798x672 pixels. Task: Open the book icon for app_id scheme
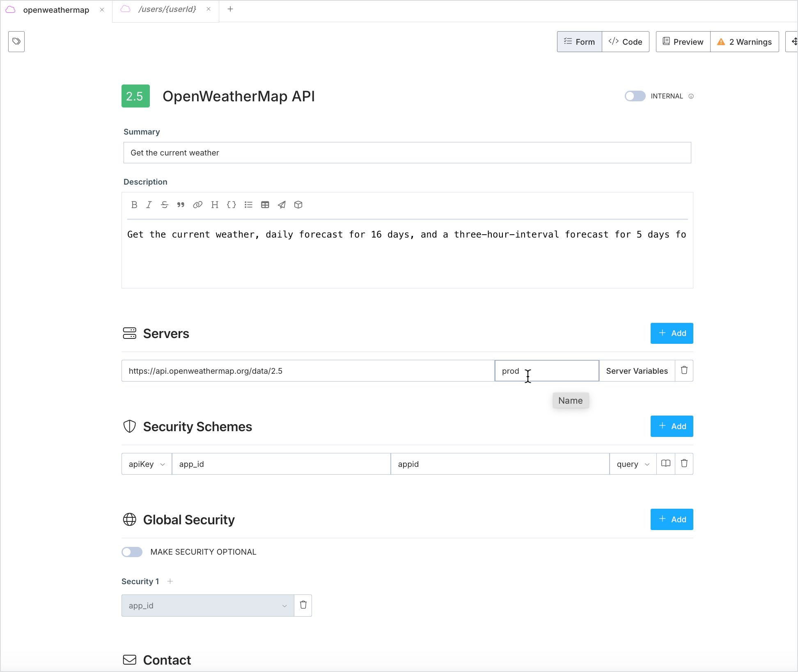666,464
